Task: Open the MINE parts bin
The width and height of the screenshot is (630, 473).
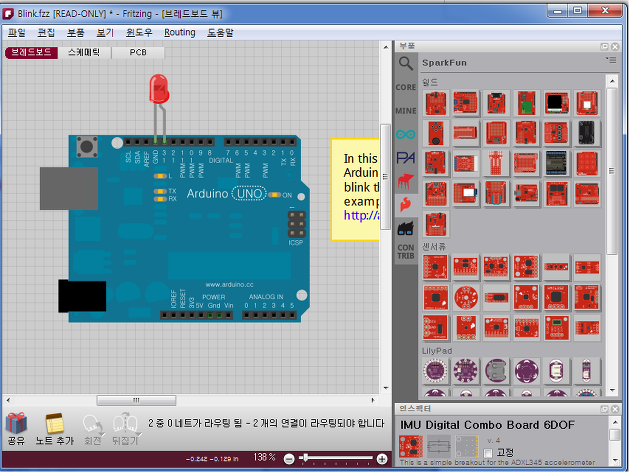Action: (406, 111)
